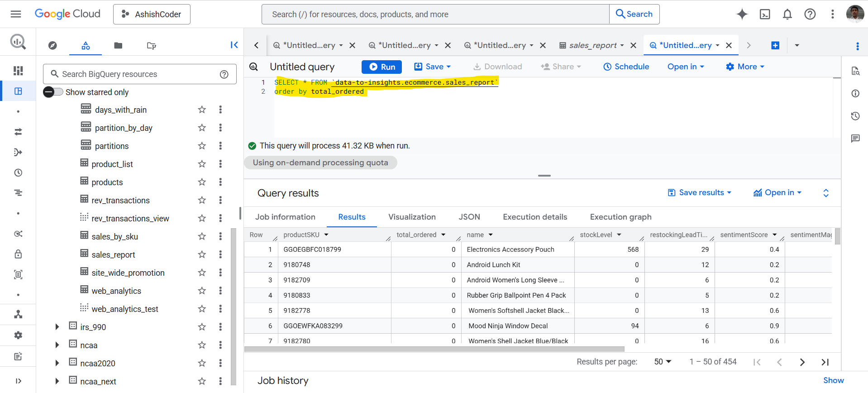This screenshot has height=393, width=868.
Task: Open the main navigation hamburger menu
Action: (x=16, y=14)
